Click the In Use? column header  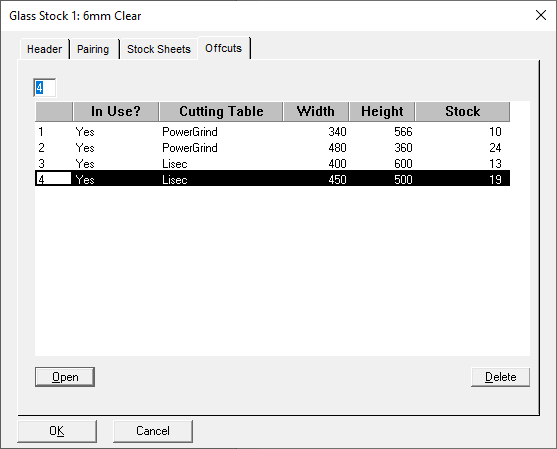(116, 112)
